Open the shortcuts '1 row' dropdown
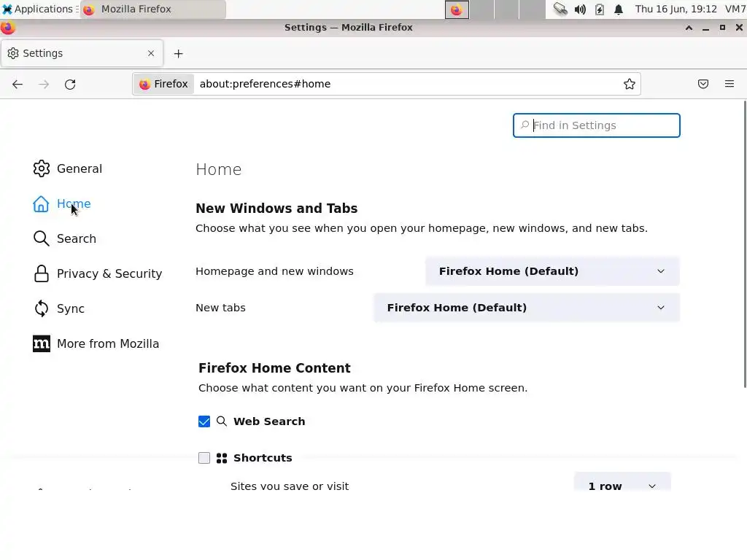Viewport: 747px width, 560px height. pos(622,481)
